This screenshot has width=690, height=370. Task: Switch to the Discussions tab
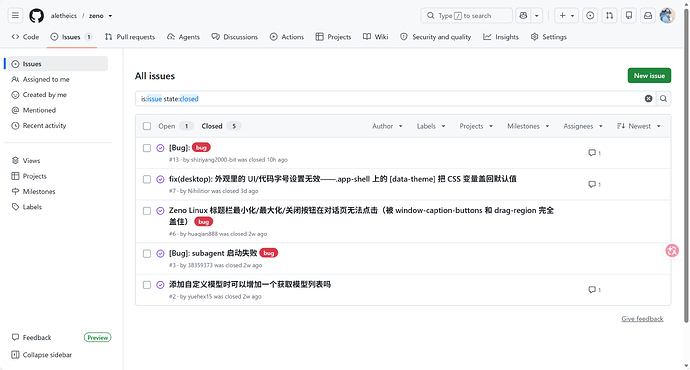(x=235, y=37)
